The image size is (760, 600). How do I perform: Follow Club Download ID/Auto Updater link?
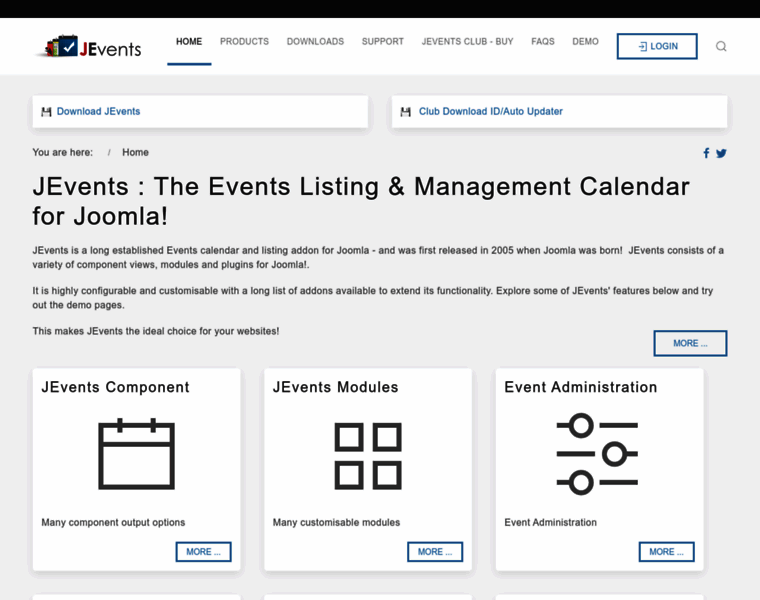pyautogui.click(x=491, y=111)
